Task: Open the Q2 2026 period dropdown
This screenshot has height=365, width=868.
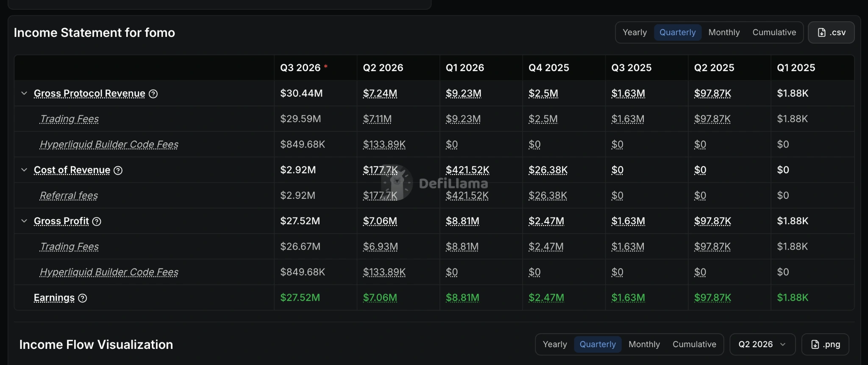Action: click(762, 344)
